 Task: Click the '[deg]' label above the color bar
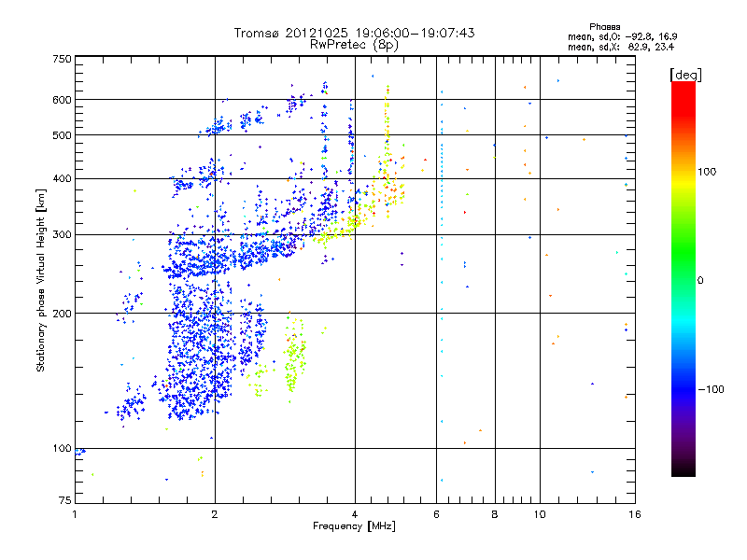tap(685, 75)
